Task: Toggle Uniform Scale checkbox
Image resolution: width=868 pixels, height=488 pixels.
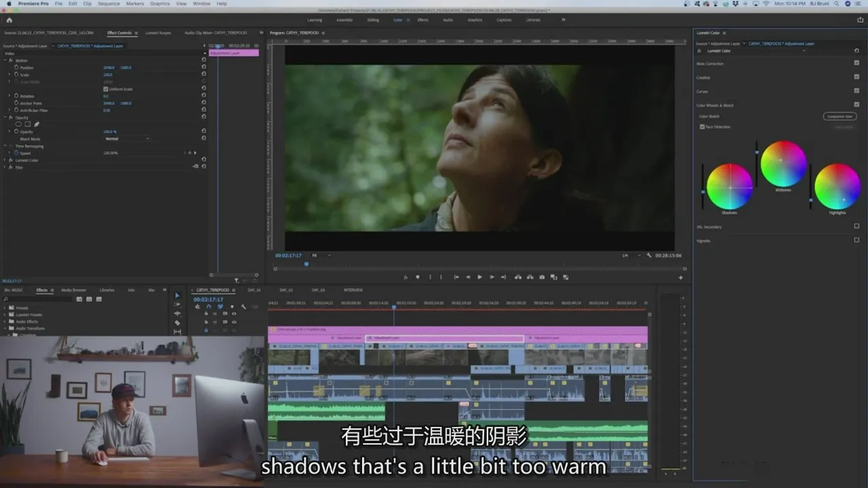Action: tap(105, 89)
